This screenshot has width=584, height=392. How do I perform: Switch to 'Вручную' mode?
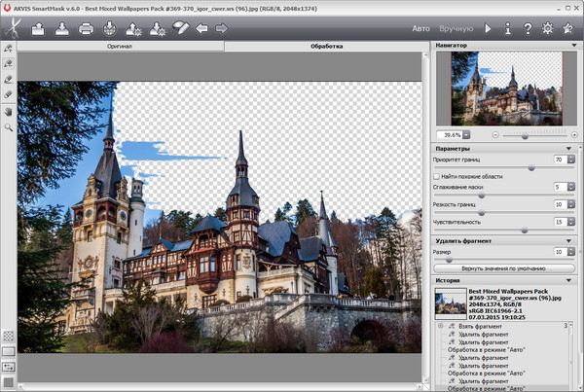(x=456, y=29)
